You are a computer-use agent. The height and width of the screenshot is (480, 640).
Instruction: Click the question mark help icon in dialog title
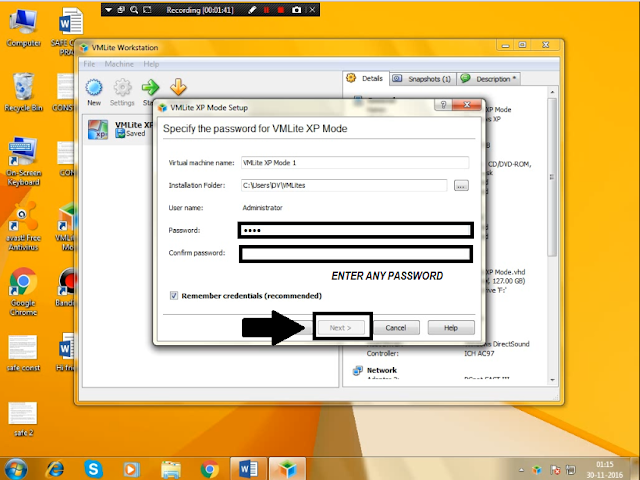[x=443, y=105]
